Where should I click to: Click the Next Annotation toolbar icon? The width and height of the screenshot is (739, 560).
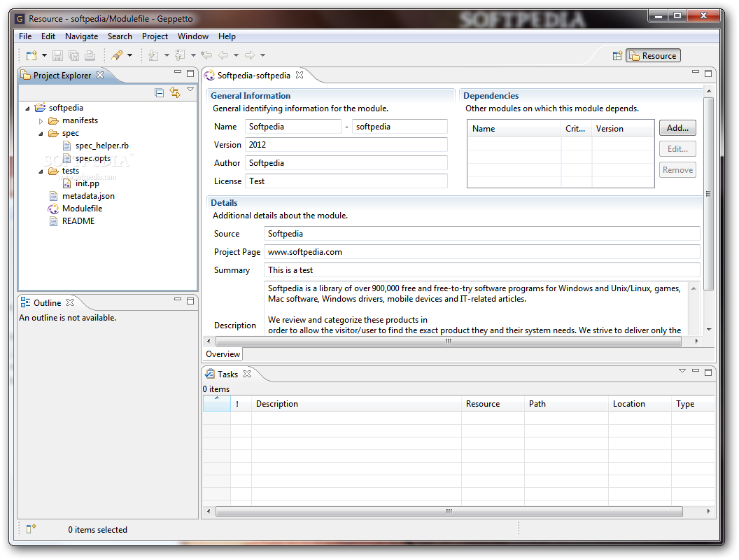click(153, 55)
